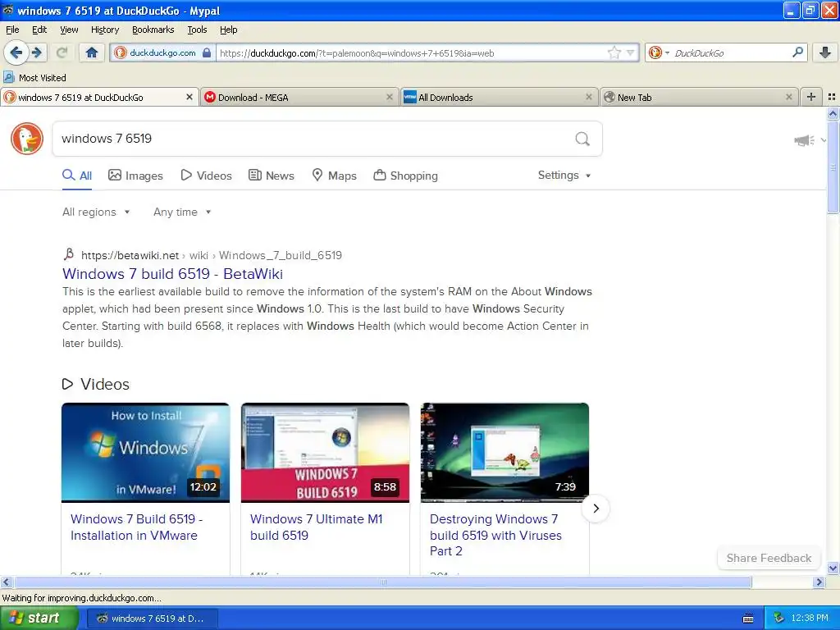Click the padlock site security icon

207,52
